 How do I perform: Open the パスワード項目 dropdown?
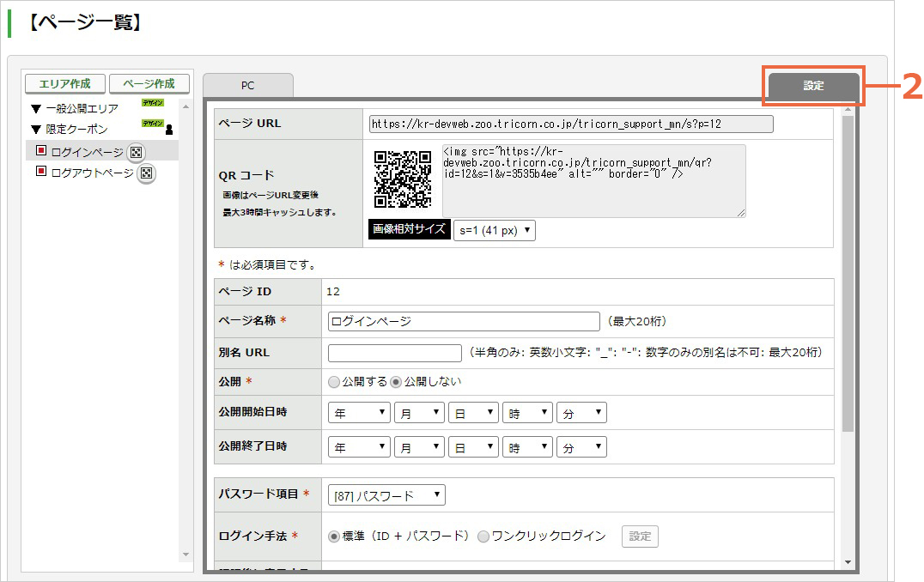[386, 495]
